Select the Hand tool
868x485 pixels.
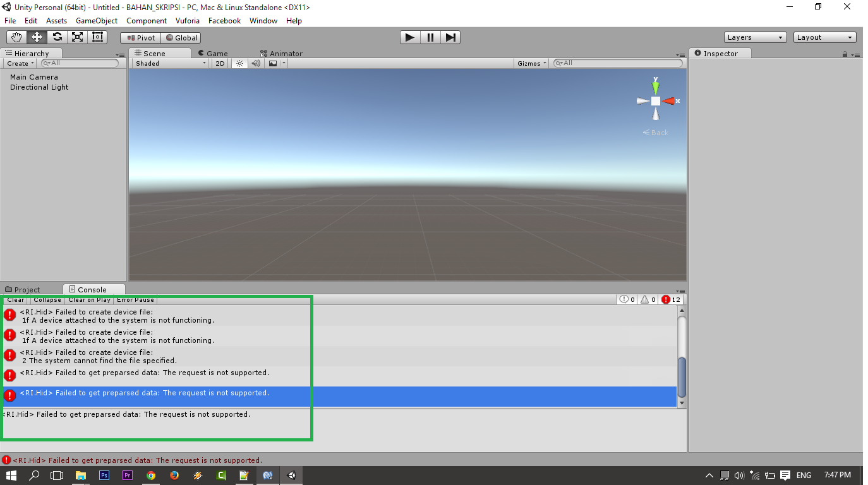click(x=16, y=37)
